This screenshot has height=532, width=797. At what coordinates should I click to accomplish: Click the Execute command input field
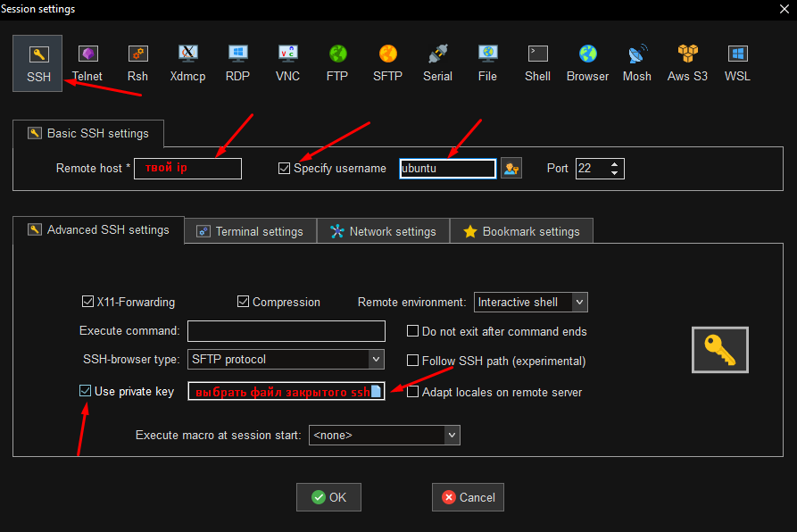point(286,331)
